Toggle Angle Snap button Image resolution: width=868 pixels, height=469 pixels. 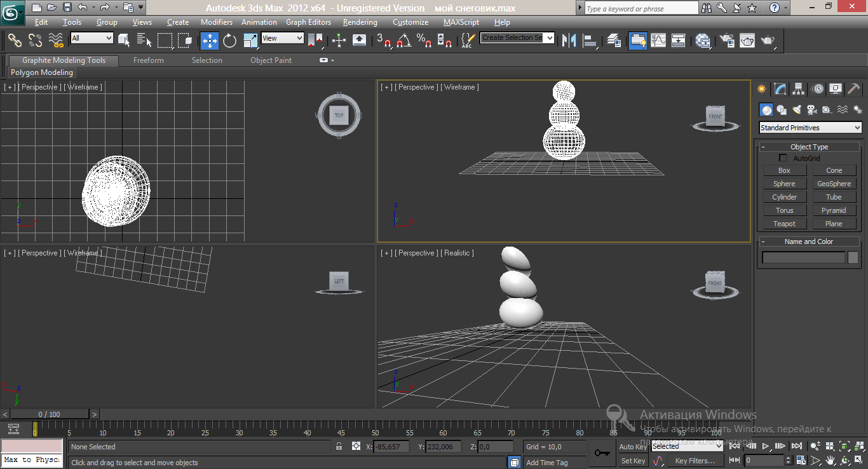click(403, 40)
